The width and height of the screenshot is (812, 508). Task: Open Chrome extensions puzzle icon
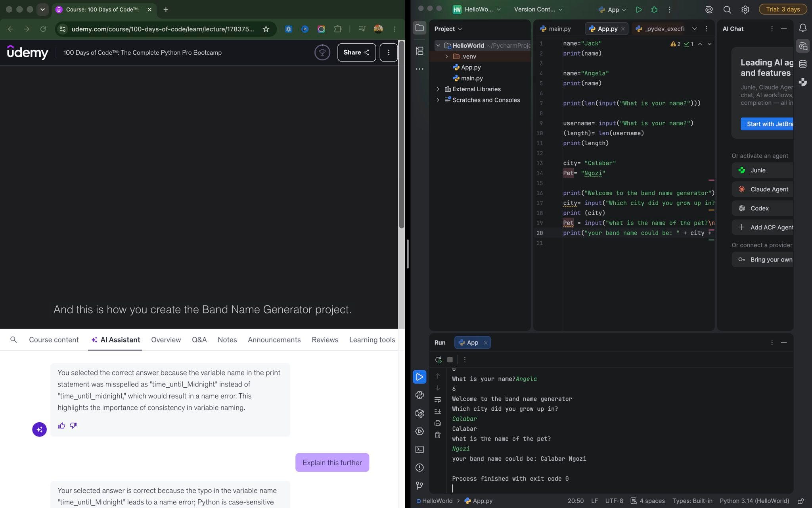tap(337, 29)
